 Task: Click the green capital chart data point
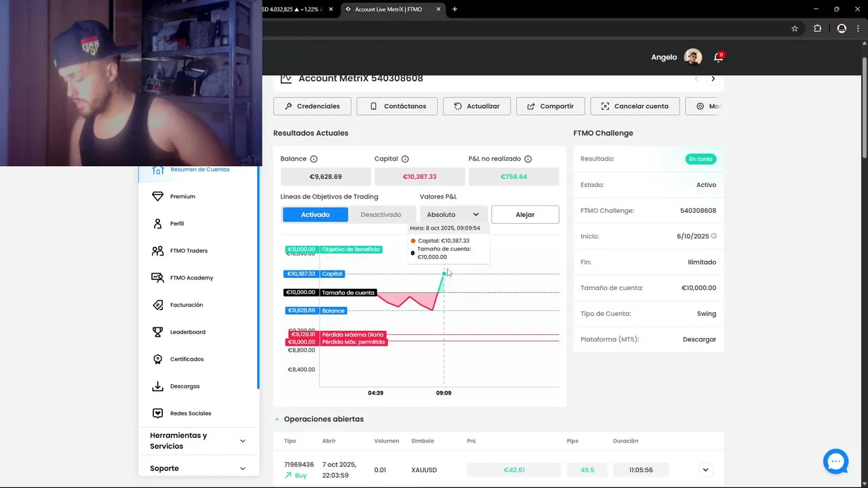(x=444, y=274)
